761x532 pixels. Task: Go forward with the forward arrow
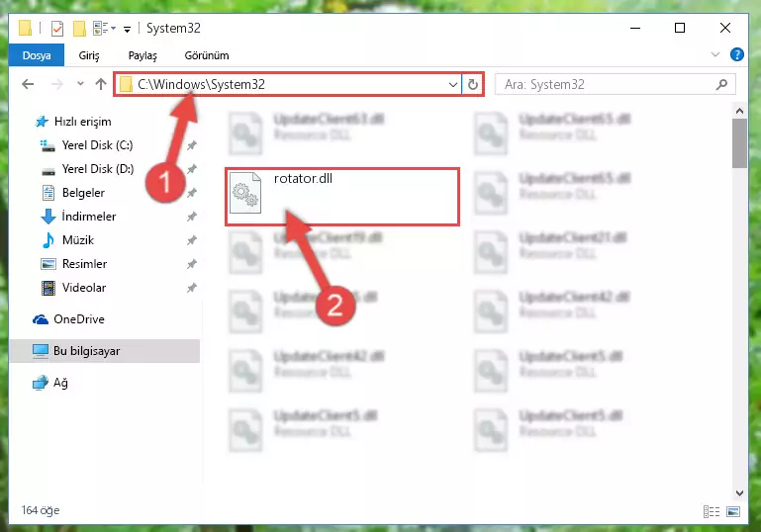tap(57, 84)
